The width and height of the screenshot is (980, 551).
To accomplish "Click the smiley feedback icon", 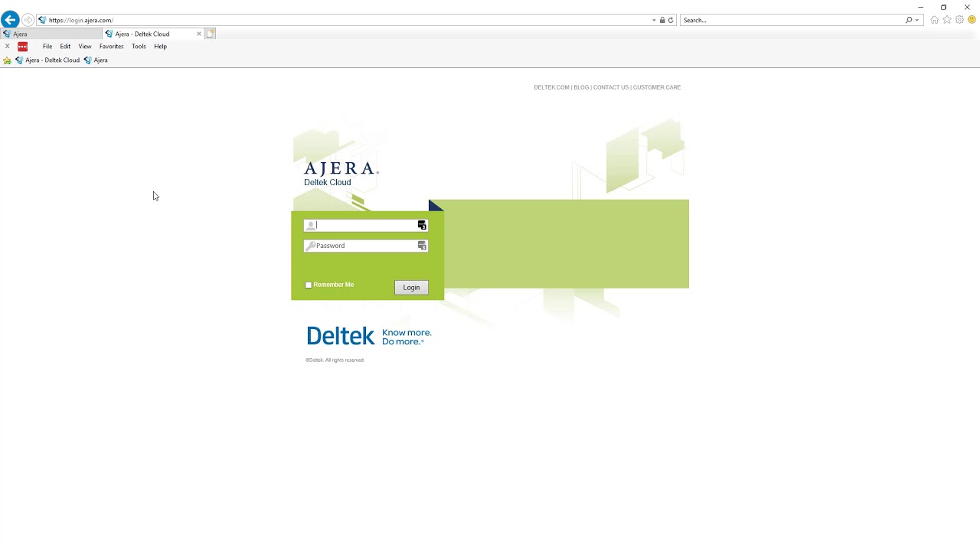I will coord(972,20).
